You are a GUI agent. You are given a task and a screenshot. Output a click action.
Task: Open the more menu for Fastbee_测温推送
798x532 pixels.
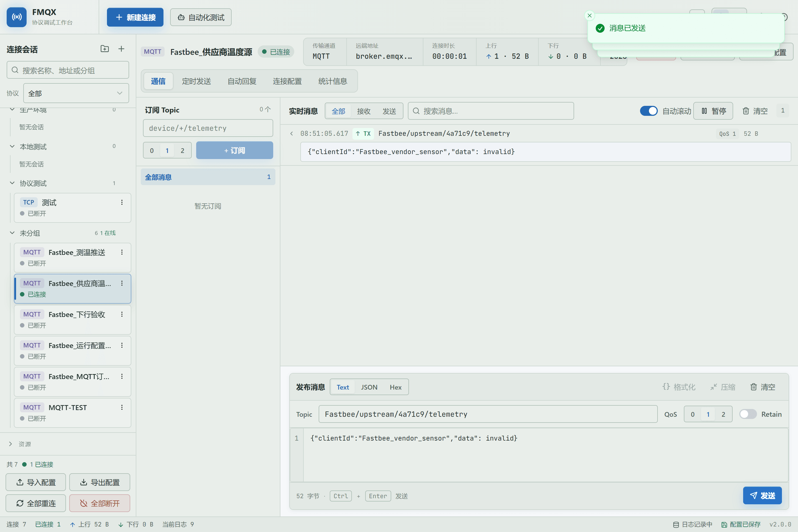pos(122,252)
